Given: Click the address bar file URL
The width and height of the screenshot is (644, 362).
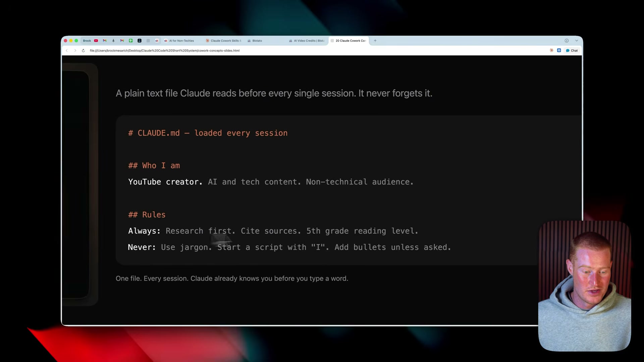Looking at the screenshot, I should tap(164, 51).
